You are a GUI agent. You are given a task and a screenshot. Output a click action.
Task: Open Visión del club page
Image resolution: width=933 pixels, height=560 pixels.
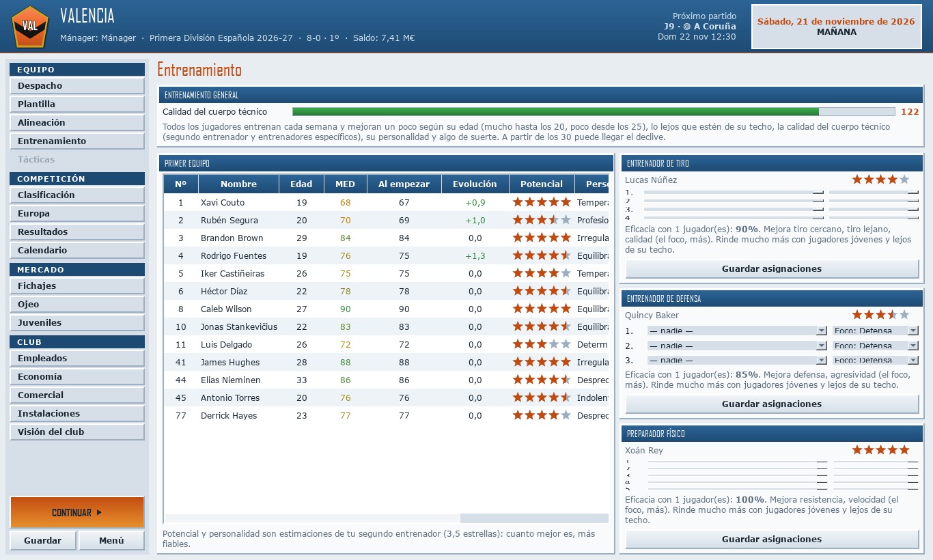[77, 432]
